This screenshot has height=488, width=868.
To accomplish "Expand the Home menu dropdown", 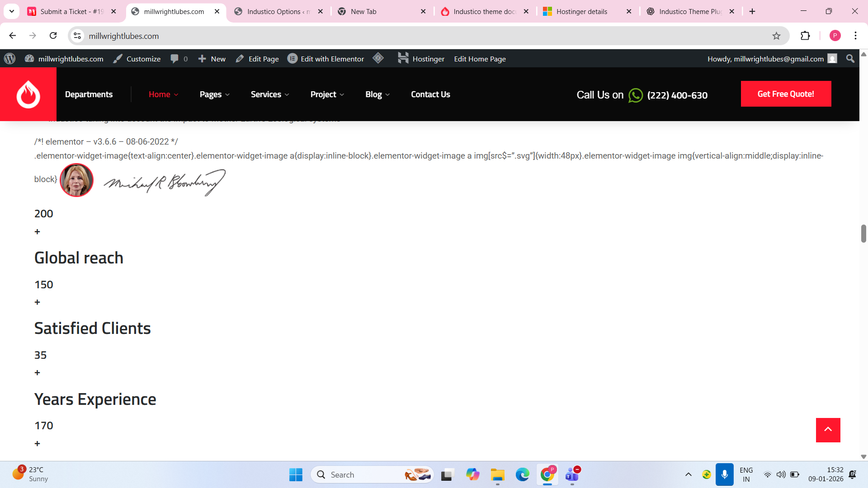I will point(163,94).
